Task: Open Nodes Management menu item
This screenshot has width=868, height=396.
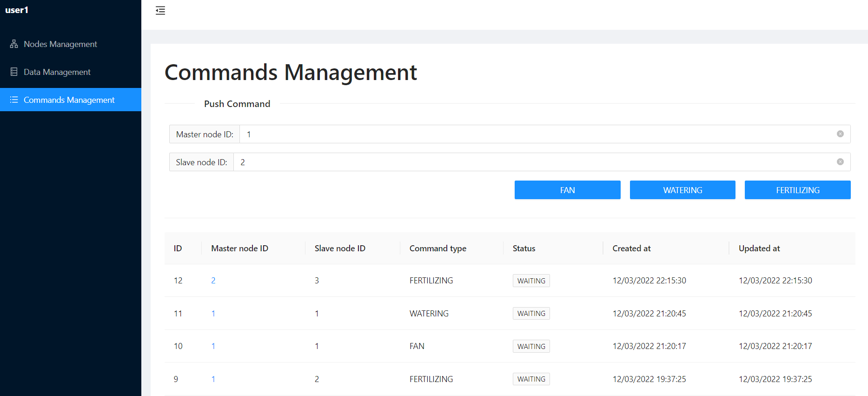Action: [71, 44]
